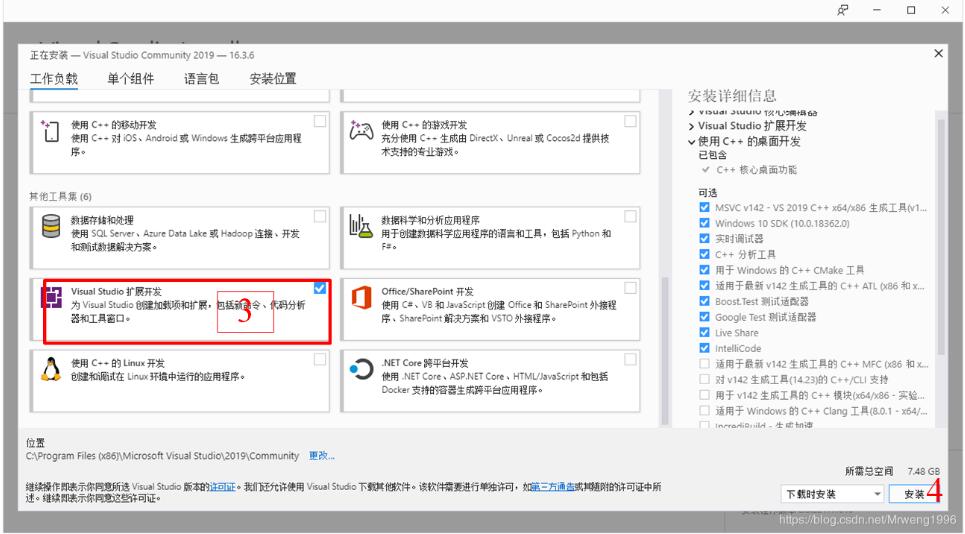Click the 7.48 GB total space value
Screen dimensions: 965x534
pos(923,471)
